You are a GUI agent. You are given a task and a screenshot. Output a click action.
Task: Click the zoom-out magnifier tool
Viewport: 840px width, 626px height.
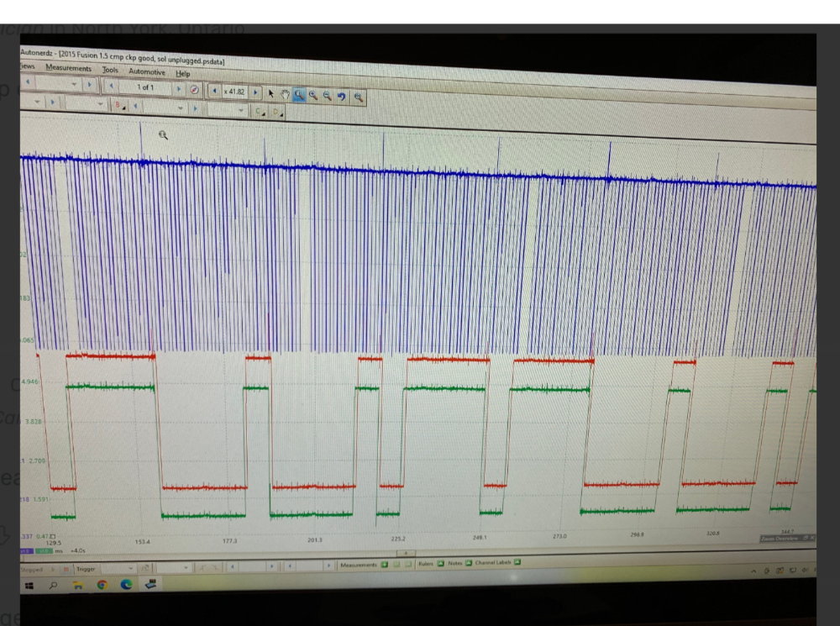tap(328, 95)
